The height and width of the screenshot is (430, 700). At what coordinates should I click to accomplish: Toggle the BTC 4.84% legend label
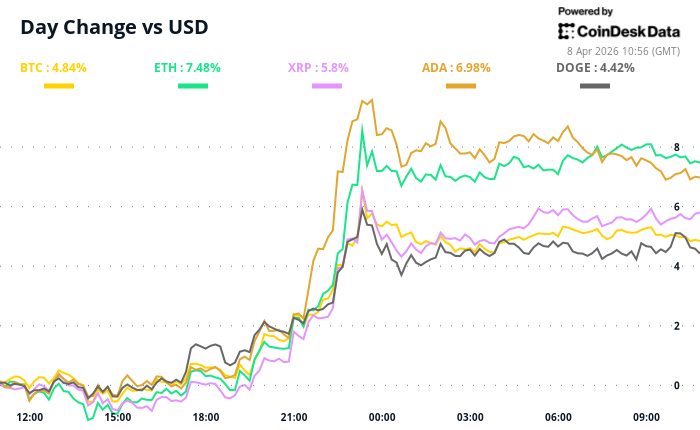[x=54, y=68]
